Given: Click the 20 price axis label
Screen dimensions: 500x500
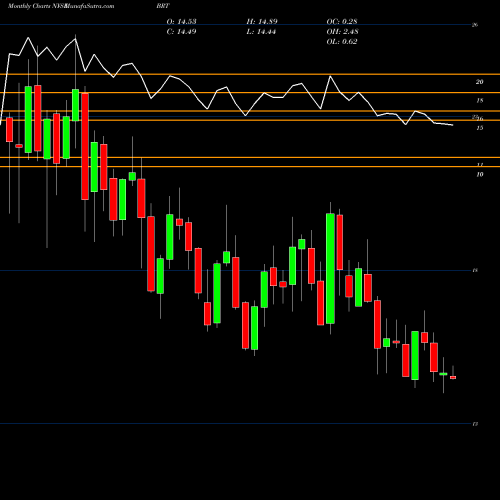Looking at the screenshot, I should [479, 82].
